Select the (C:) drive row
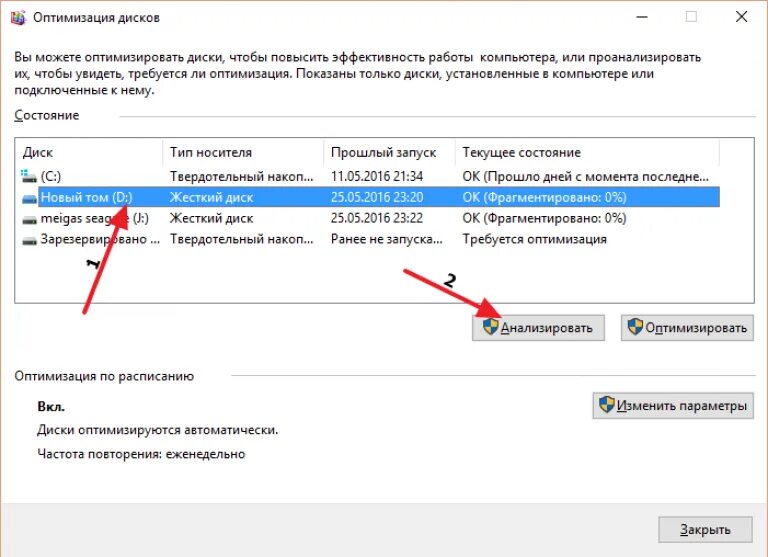 click(370, 176)
